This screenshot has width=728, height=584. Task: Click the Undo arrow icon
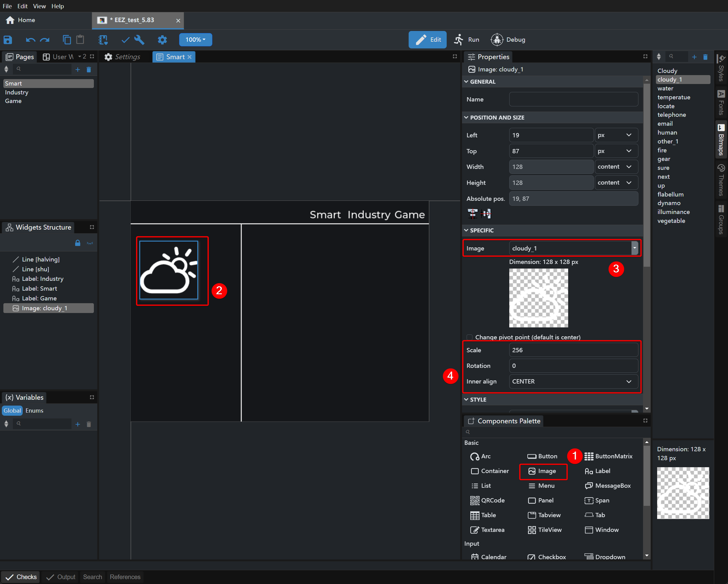(30, 40)
